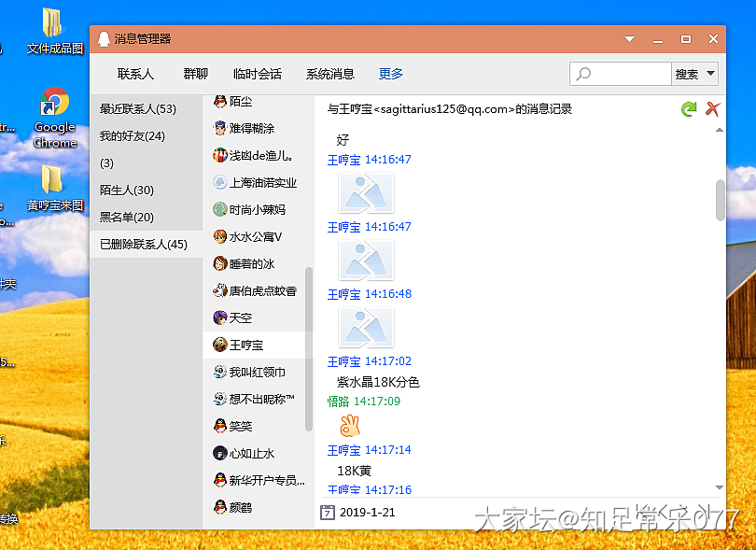This screenshot has height=550, width=756.
Task: Switch to the 系统消息 tab
Action: [330, 74]
